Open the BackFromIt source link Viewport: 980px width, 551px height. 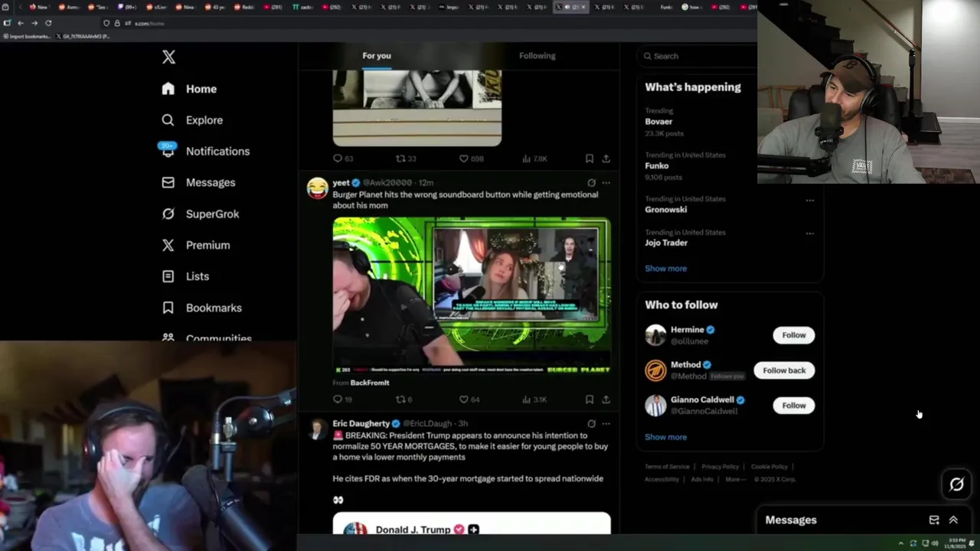point(370,383)
